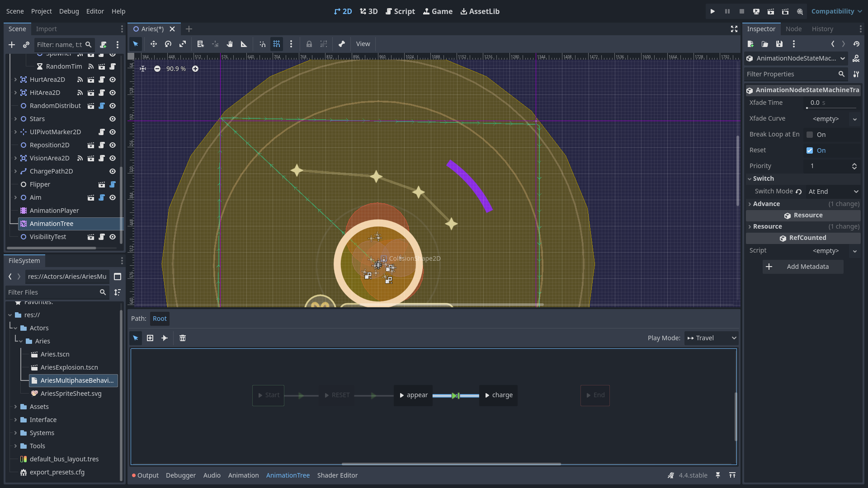This screenshot has height=488, width=868.
Task: Hide the HurtArea2D node
Action: [113, 80]
